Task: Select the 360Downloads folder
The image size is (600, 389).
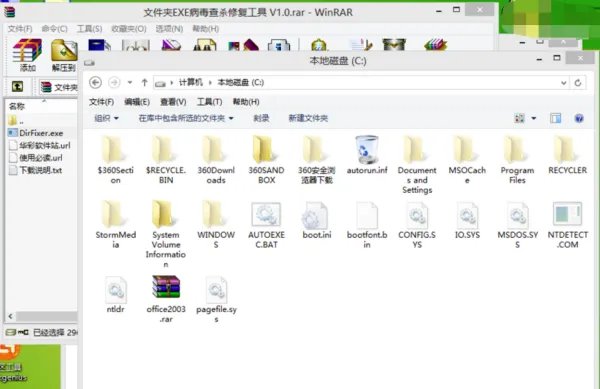Action: (x=216, y=160)
